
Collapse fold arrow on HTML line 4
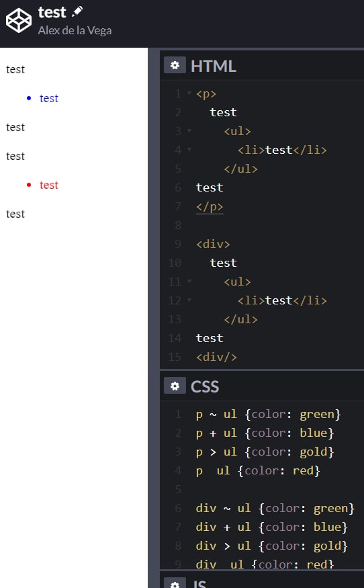coord(189,149)
